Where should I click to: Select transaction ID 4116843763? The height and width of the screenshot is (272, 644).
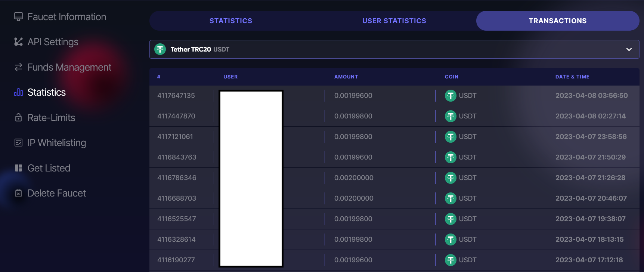tap(177, 157)
